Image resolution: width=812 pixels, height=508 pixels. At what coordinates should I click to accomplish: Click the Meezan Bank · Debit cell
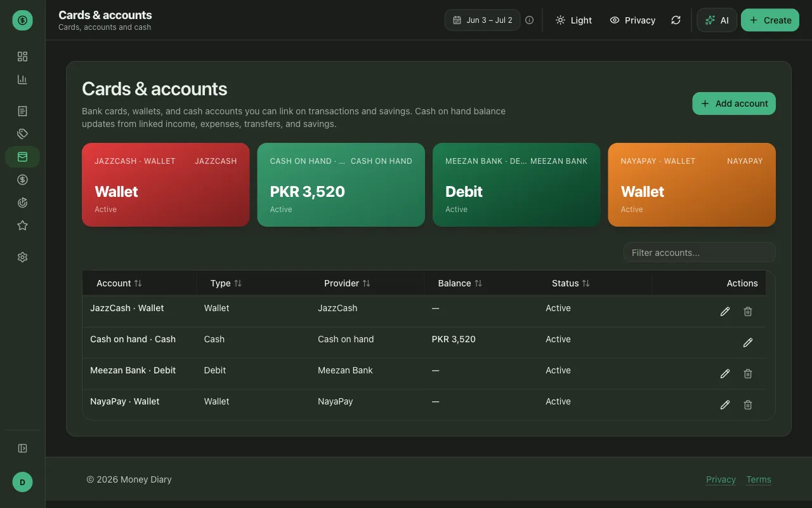133,370
